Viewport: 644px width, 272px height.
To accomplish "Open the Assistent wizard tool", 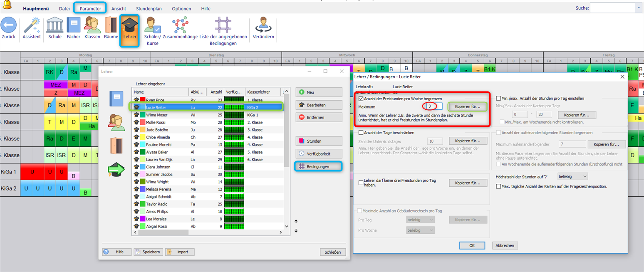I will point(32,25).
